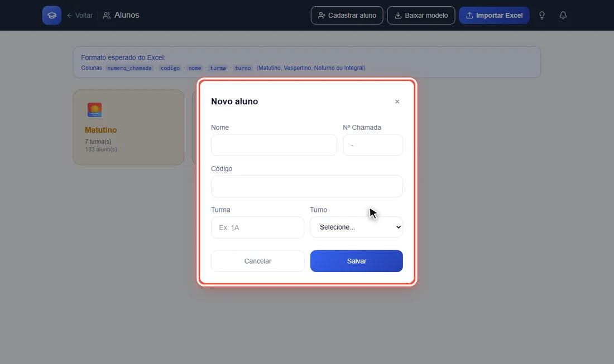The width and height of the screenshot is (614, 364).
Task: Click the 7 turma(s) text
Action: click(98, 142)
